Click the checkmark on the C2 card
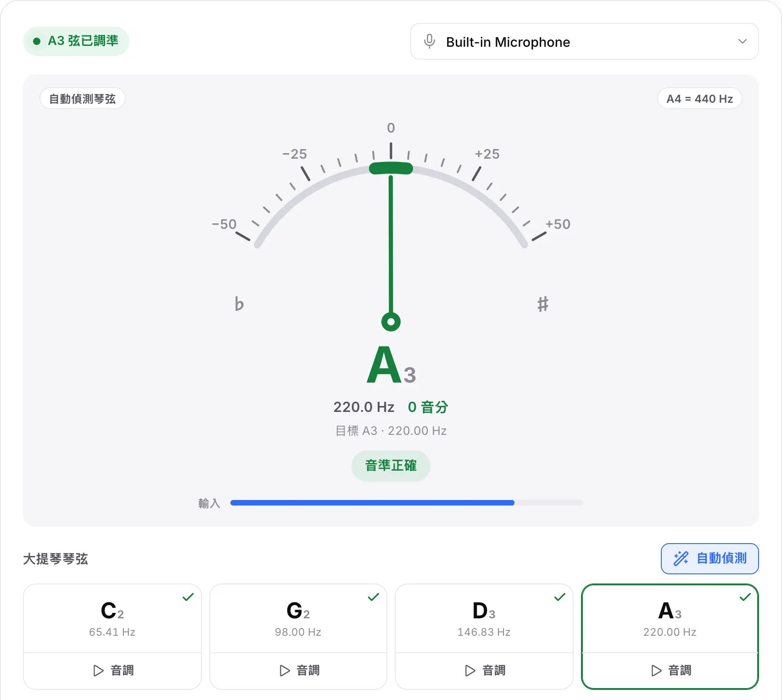Image resolution: width=782 pixels, height=700 pixels. click(188, 597)
